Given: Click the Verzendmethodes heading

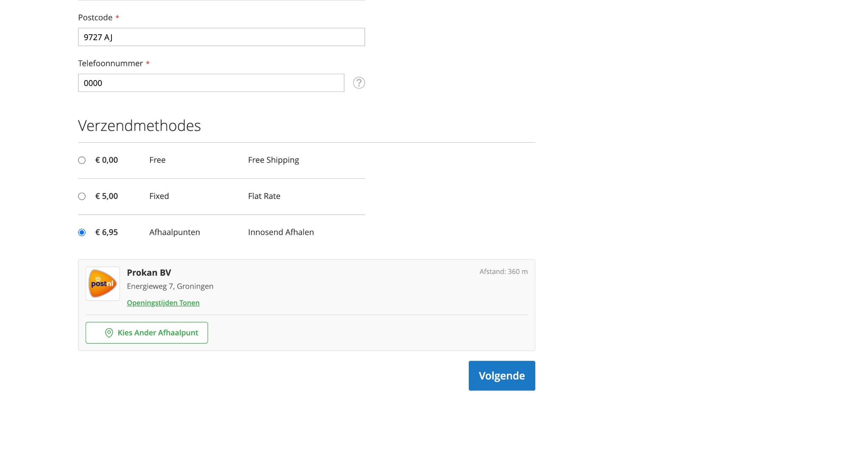Looking at the screenshot, I should point(139,125).
